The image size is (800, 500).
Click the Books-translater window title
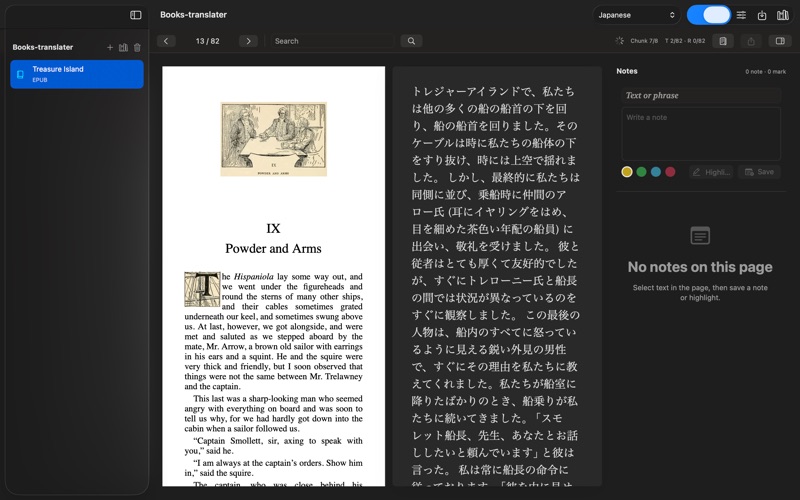tap(193, 15)
